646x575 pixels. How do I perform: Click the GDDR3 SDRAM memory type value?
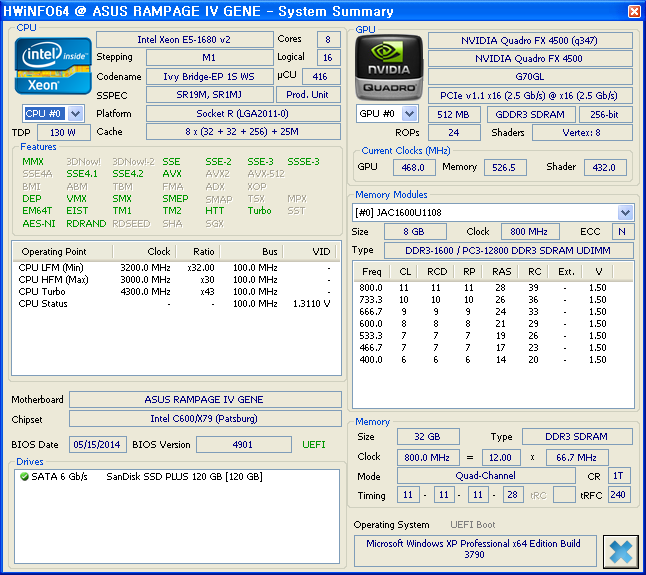(530, 115)
